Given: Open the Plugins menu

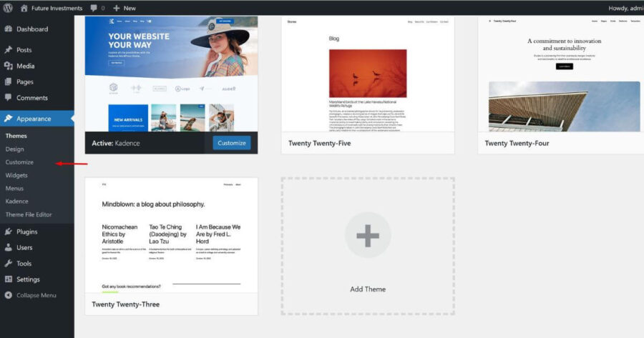Looking at the screenshot, I should point(26,232).
